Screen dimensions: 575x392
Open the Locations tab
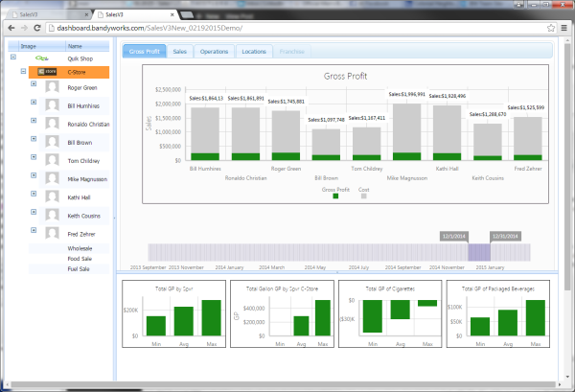[x=254, y=52]
